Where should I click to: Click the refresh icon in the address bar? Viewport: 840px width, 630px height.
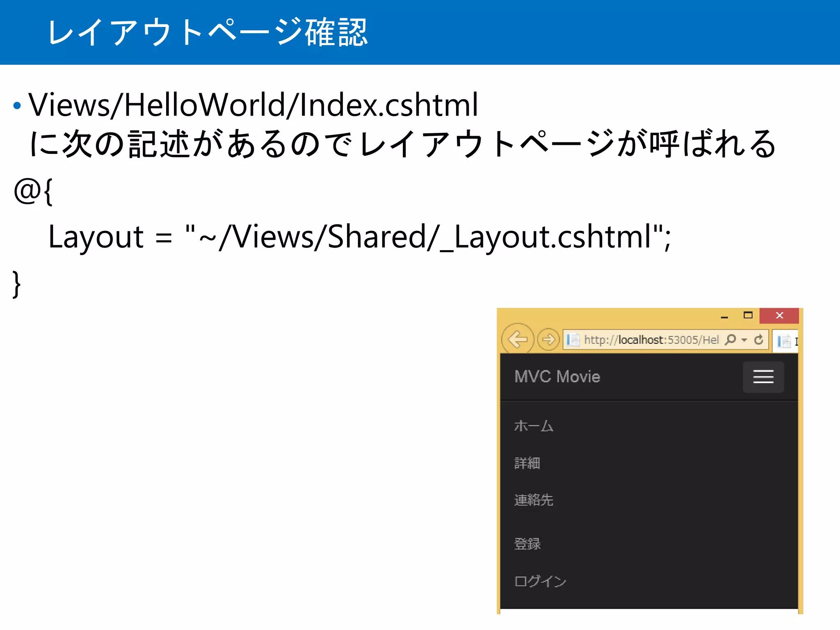coord(758,340)
